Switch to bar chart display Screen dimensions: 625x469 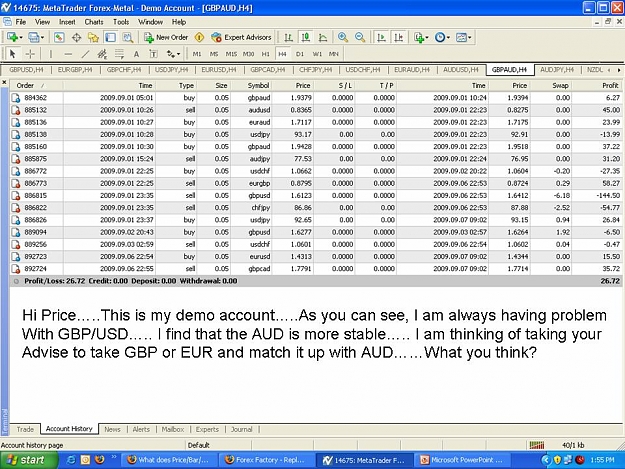pyautogui.click(x=288, y=37)
